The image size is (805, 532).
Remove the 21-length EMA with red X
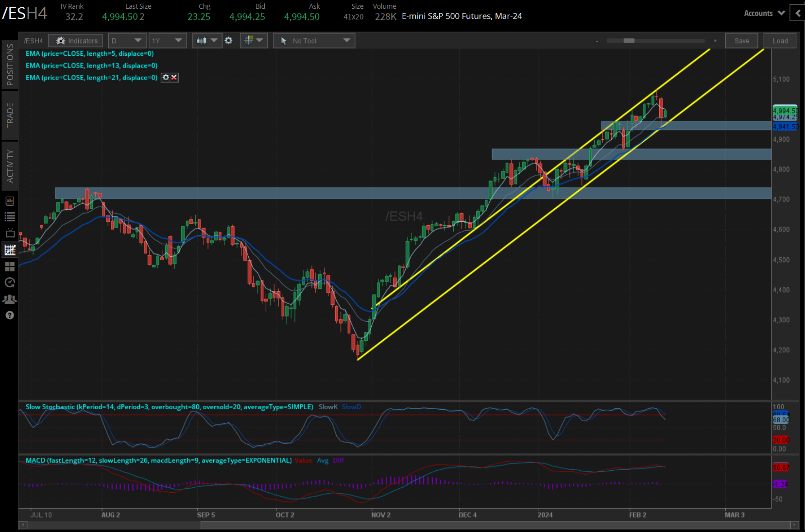pos(174,78)
